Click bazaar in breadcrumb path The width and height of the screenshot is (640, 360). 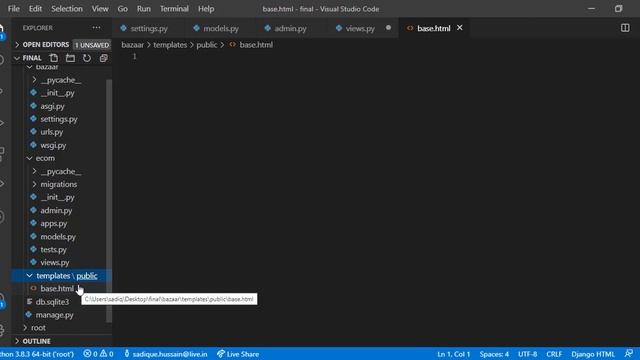point(132,44)
